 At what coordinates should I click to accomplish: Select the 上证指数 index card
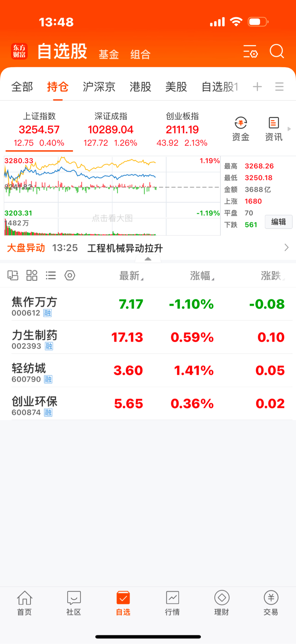[39, 130]
